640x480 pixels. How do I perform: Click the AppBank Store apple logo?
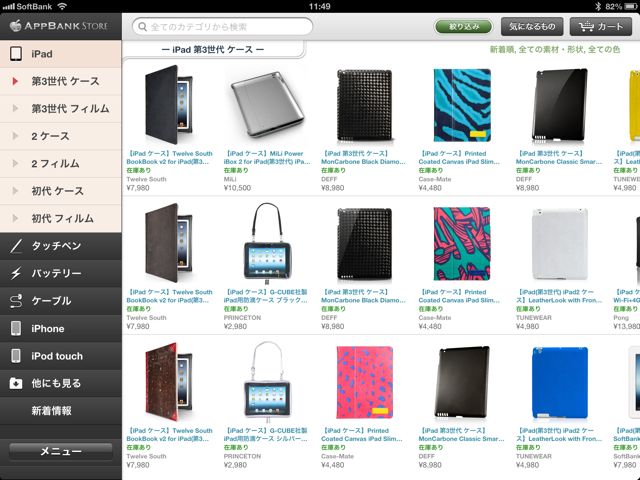16,25
